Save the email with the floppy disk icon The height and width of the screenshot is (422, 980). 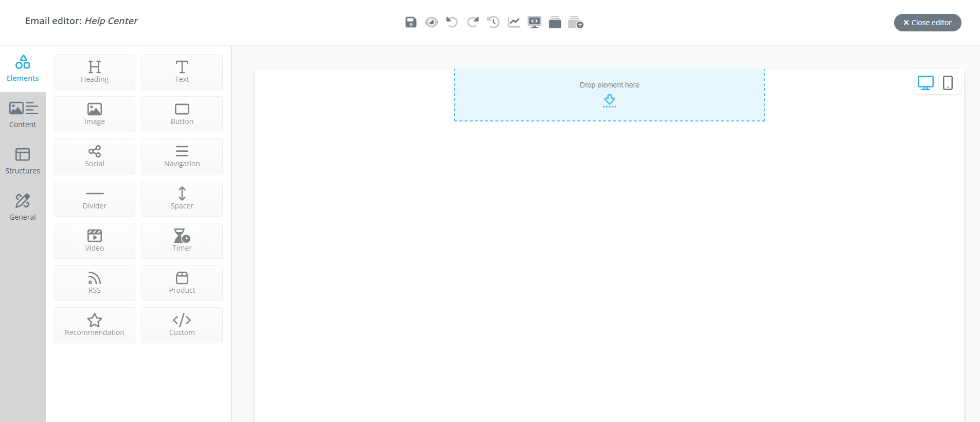pyautogui.click(x=411, y=22)
